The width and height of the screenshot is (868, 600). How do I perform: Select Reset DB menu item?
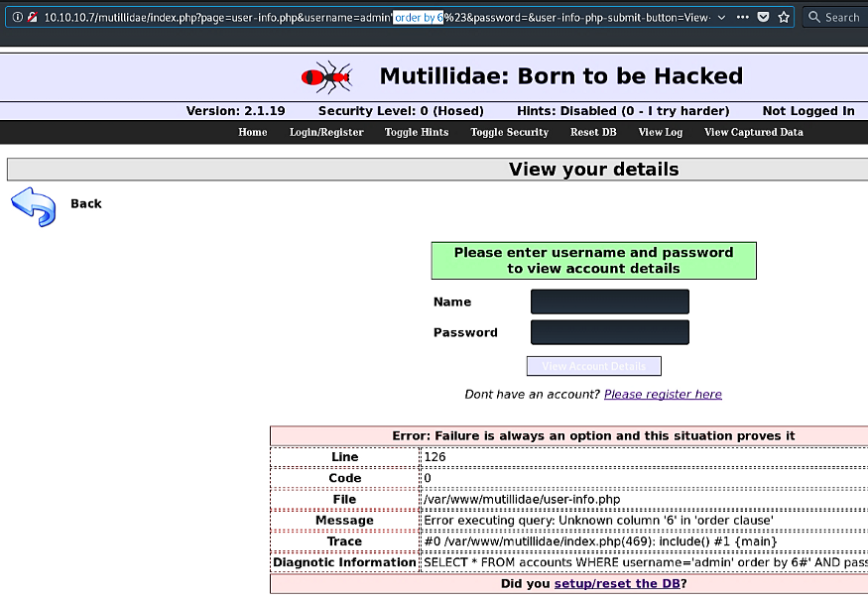click(x=593, y=132)
